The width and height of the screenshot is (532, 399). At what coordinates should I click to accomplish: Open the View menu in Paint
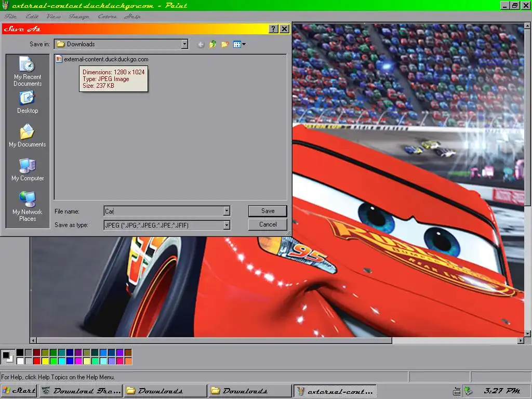point(54,16)
